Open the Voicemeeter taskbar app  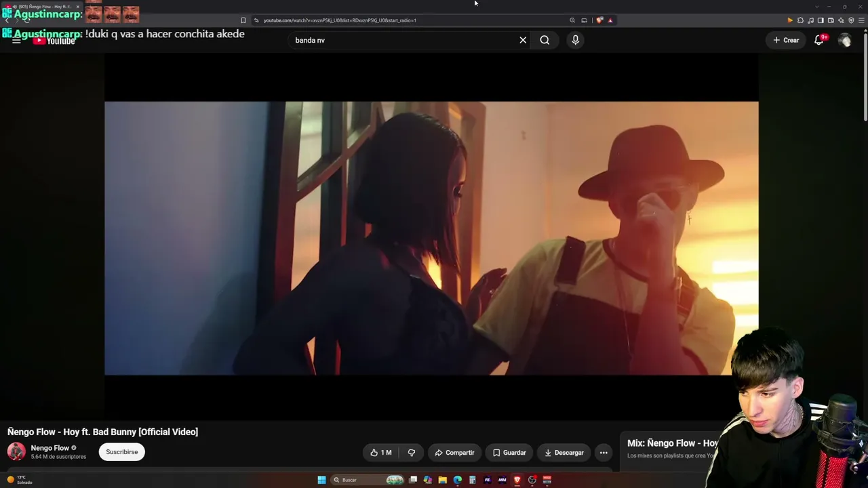tap(547, 480)
